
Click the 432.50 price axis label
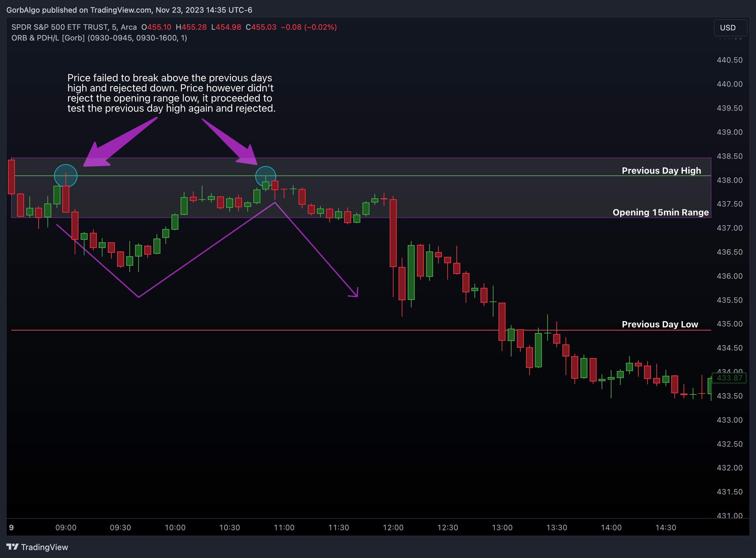tap(729, 444)
